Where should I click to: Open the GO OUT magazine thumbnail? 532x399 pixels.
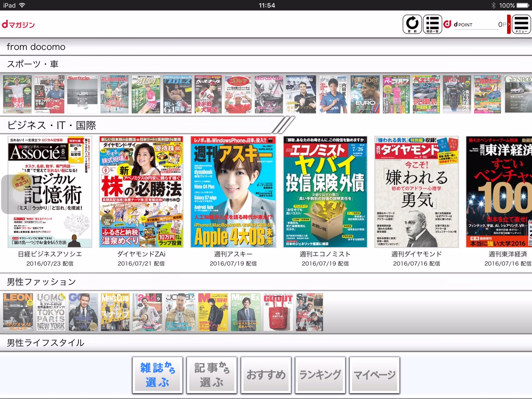tap(278, 312)
